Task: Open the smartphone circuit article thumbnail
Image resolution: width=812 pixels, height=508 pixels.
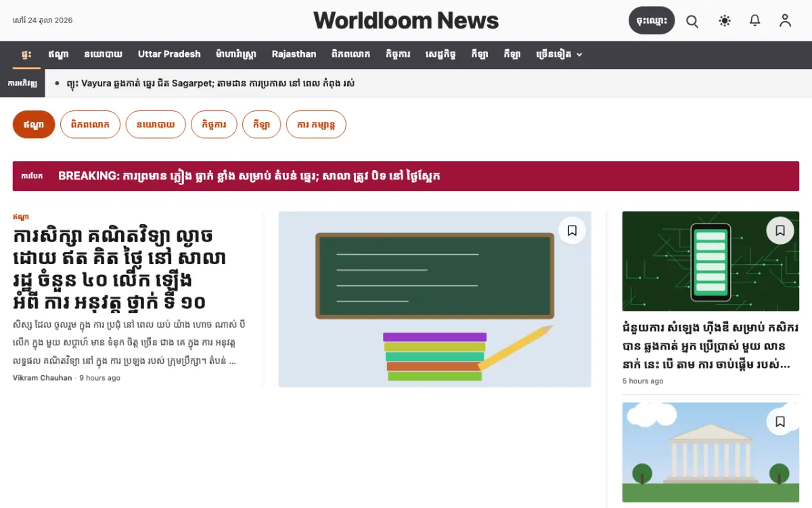Action: 710,261
